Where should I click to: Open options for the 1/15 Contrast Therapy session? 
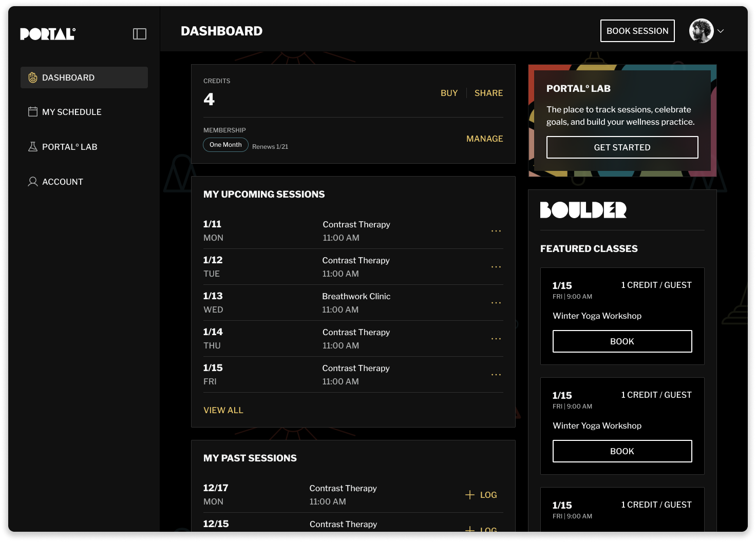click(496, 374)
